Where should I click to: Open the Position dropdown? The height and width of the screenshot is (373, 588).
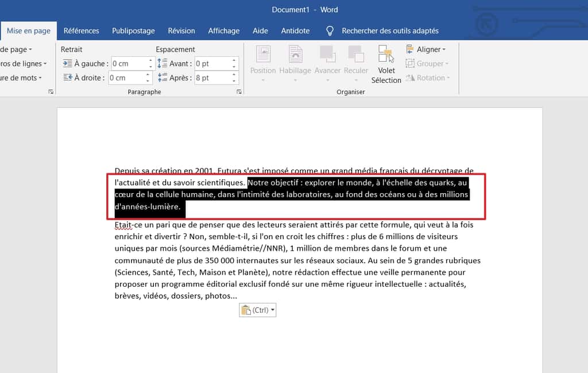pos(263,64)
